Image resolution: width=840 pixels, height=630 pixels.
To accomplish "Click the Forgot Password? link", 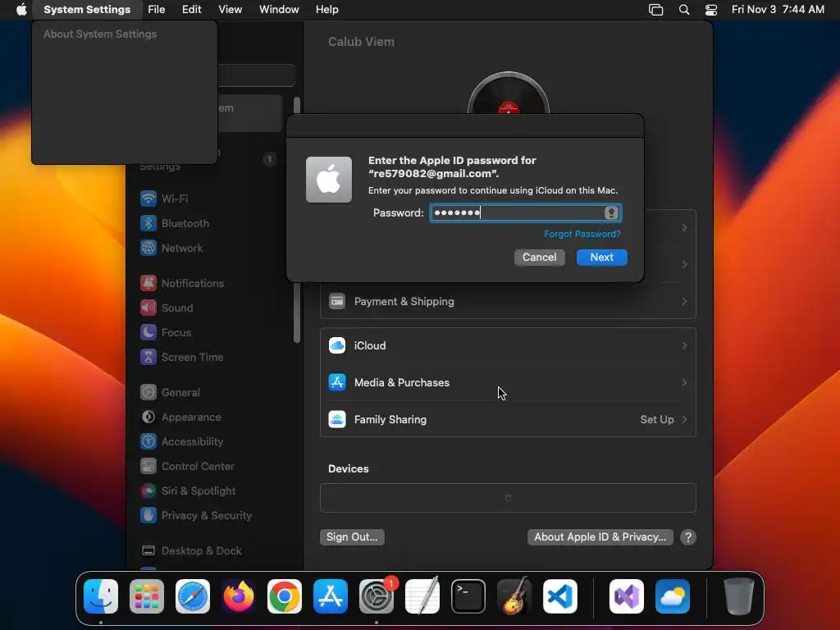I will (x=582, y=234).
